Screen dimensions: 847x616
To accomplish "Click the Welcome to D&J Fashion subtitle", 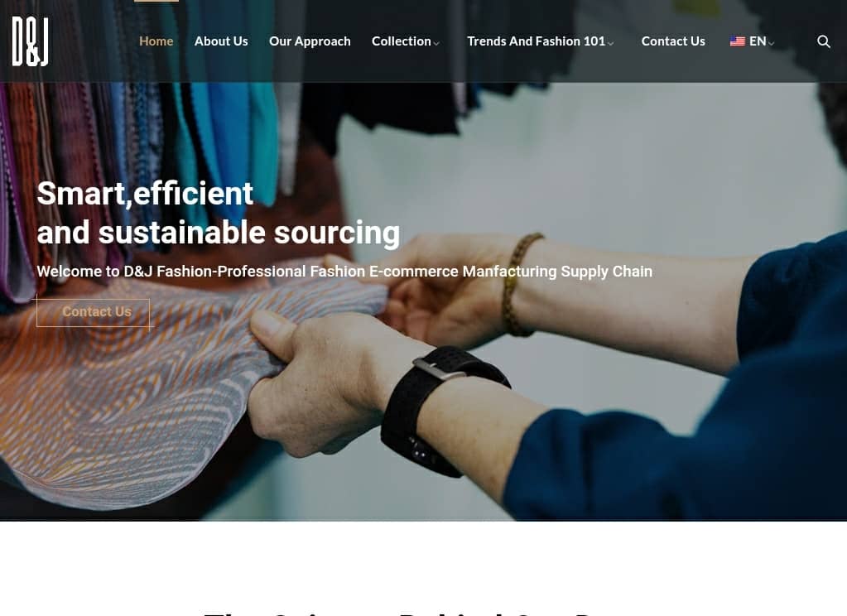I will [344, 272].
